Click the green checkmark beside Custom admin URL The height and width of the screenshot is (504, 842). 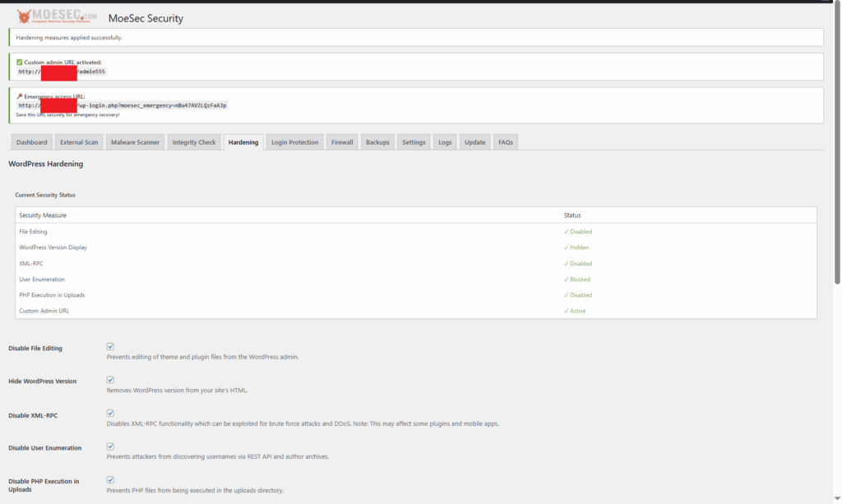click(x=20, y=62)
